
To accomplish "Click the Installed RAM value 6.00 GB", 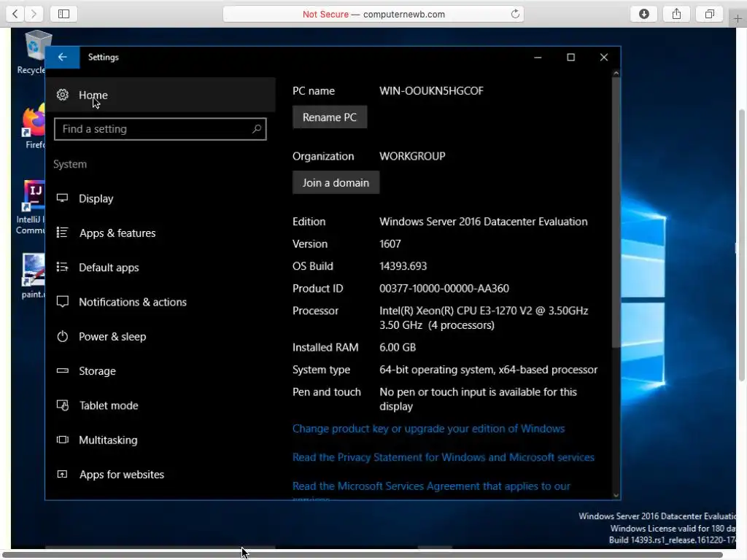I will click(x=398, y=348).
